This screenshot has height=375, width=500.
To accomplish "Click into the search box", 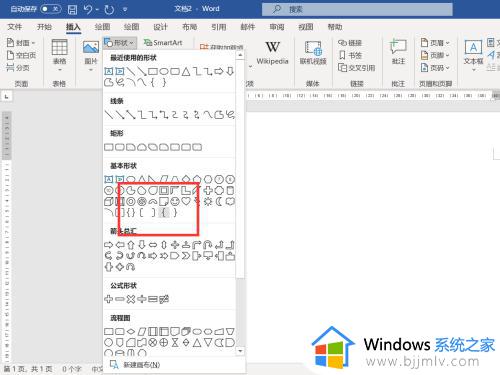I will (x=357, y=9).
